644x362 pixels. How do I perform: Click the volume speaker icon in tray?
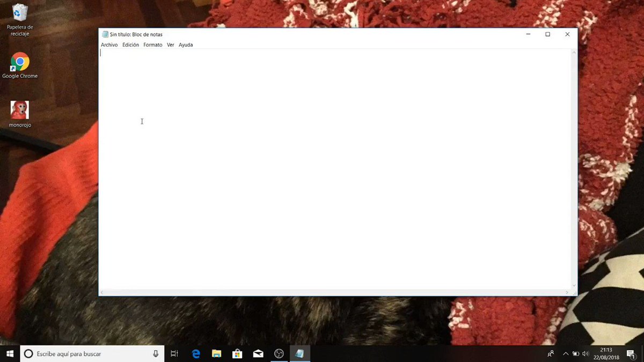pos(586,354)
